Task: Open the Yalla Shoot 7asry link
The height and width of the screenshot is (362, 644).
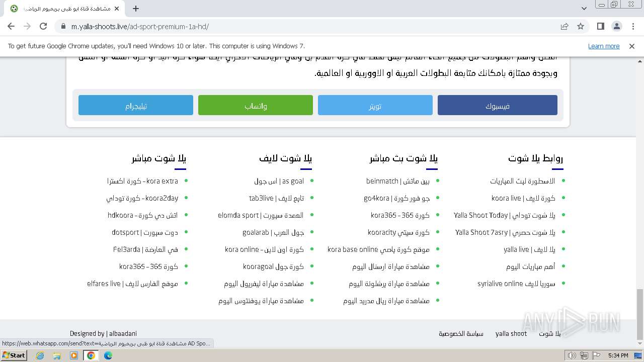Action: [505, 232]
